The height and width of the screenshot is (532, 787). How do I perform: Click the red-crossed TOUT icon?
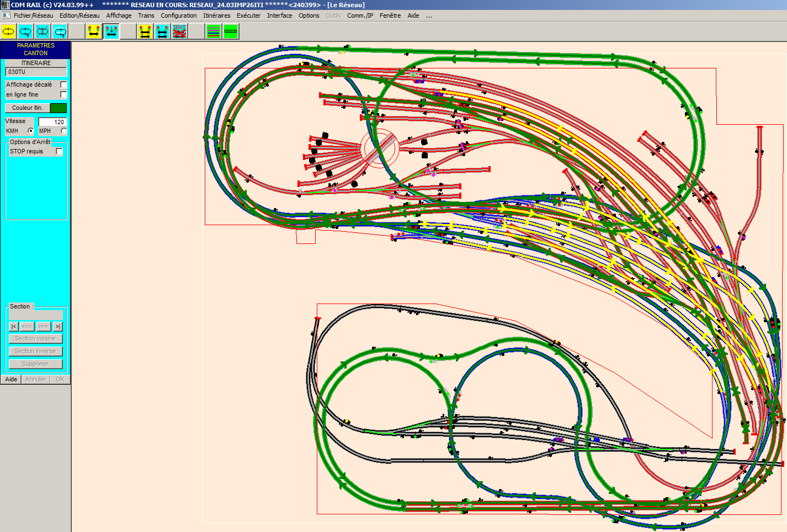click(179, 31)
